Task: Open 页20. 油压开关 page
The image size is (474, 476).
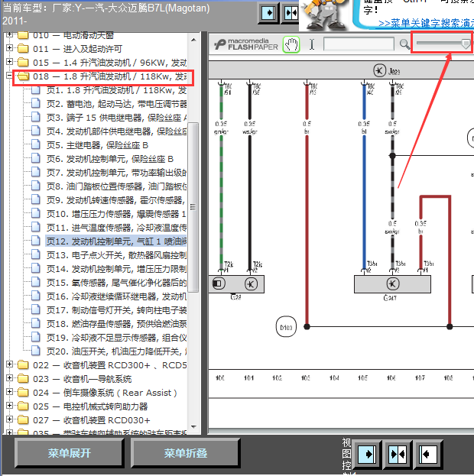Action: pos(116,351)
